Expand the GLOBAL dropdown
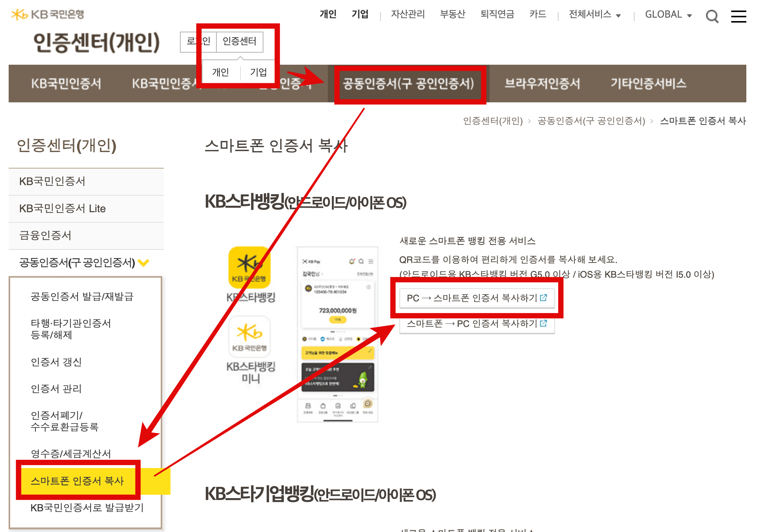The image size is (761, 532). pyautogui.click(x=668, y=15)
